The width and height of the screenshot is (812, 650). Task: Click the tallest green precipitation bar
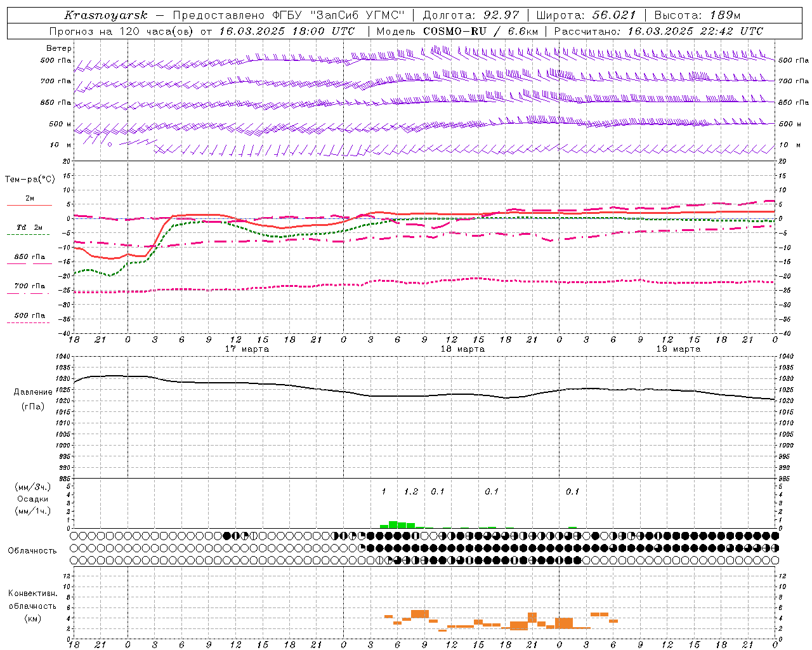pyautogui.click(x=393, y=524)
